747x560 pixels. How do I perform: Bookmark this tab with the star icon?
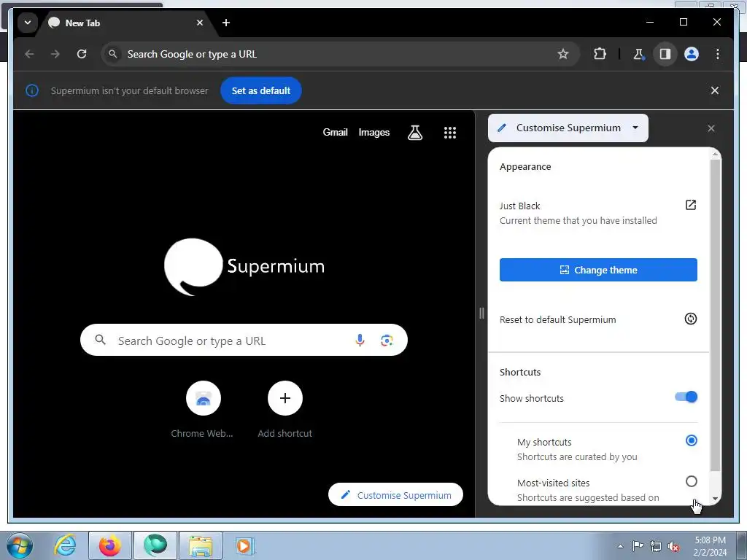(563, 54)
